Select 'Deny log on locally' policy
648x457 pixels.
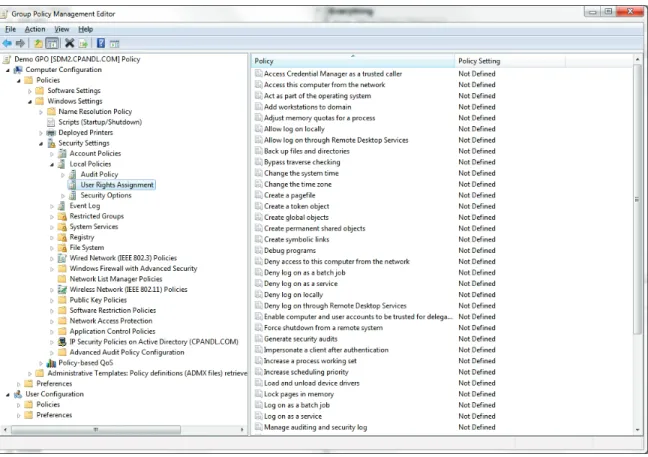click(293, 295)
